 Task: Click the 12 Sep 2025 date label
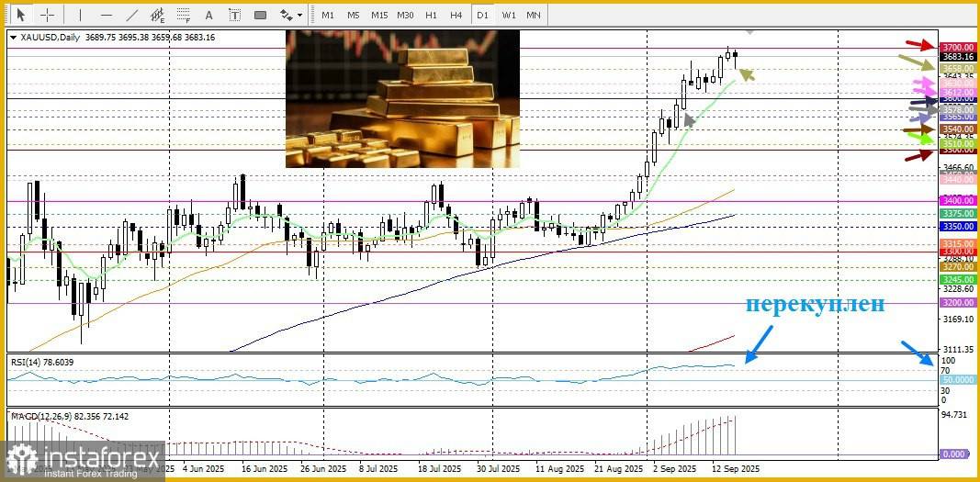[x=737, y=468]
